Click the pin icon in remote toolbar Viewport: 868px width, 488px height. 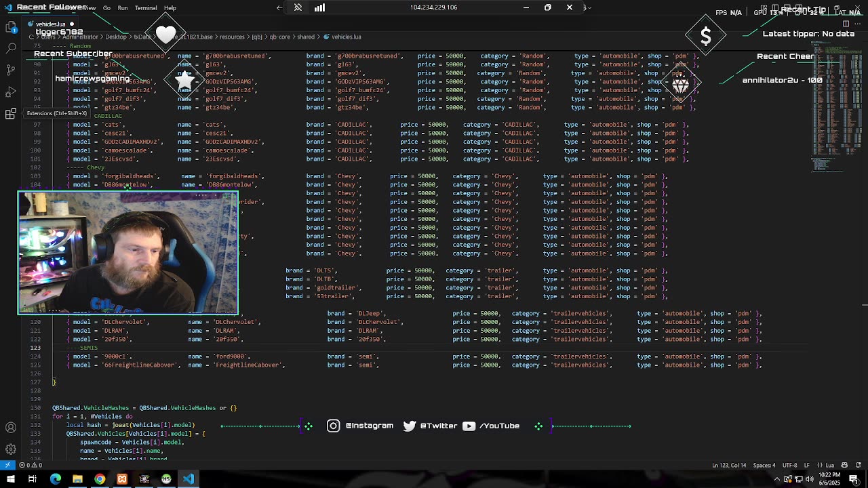tap(298, 7)
